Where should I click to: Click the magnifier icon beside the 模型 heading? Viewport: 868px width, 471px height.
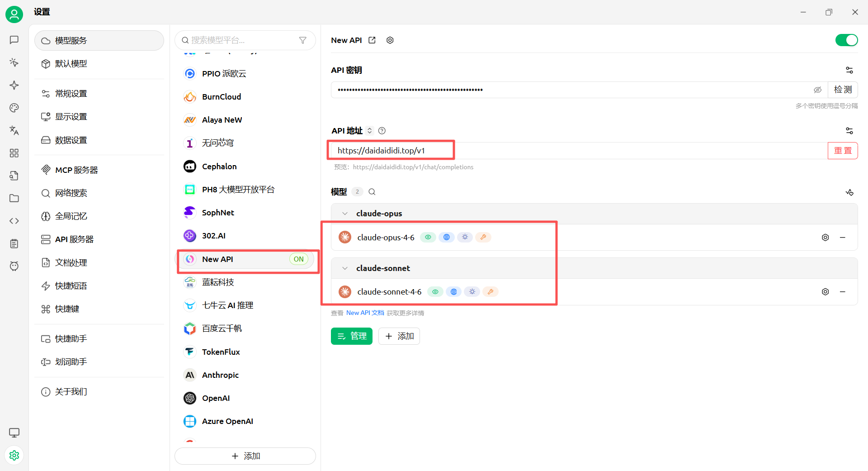(x=372, y=192)
